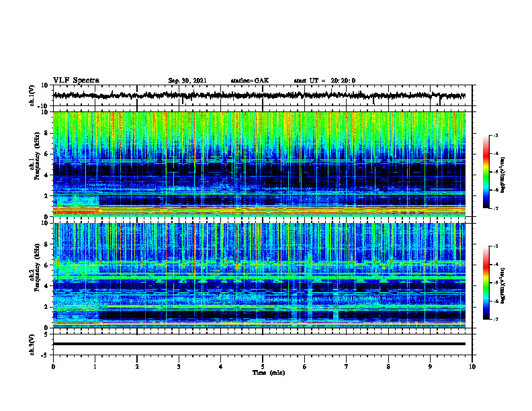The image size is (532, 411).
Task: Click the ch.2 spectrogram 8 kHz tick label
Action: 46,244
